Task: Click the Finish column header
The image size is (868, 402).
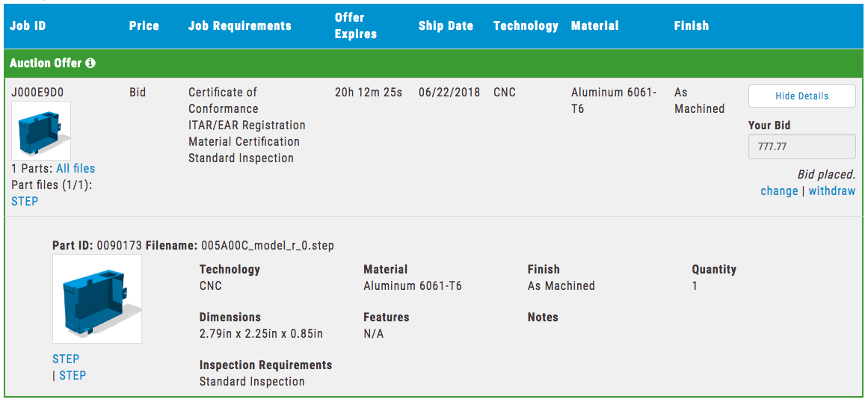Action: pyautogui.click(x=692, y=26)
